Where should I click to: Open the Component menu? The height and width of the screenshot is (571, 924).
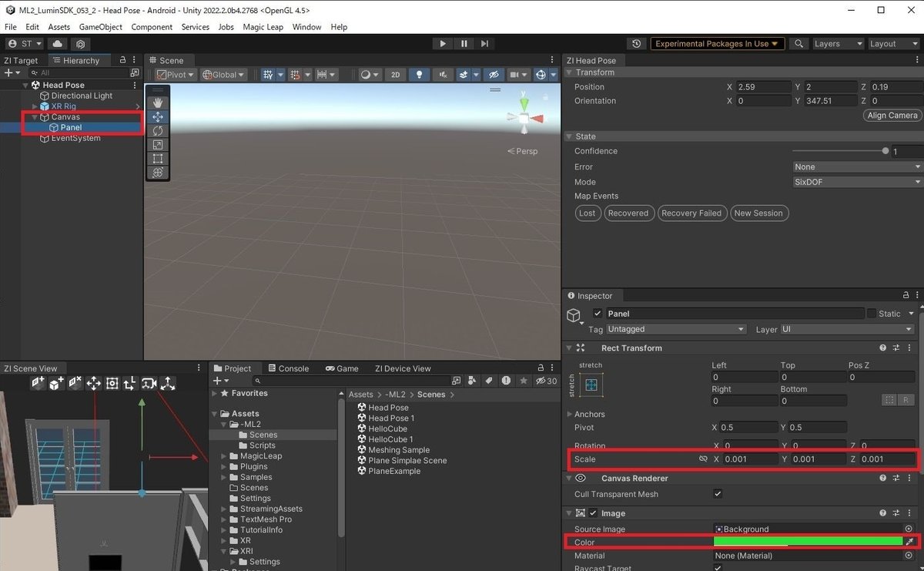coord(152,27)
